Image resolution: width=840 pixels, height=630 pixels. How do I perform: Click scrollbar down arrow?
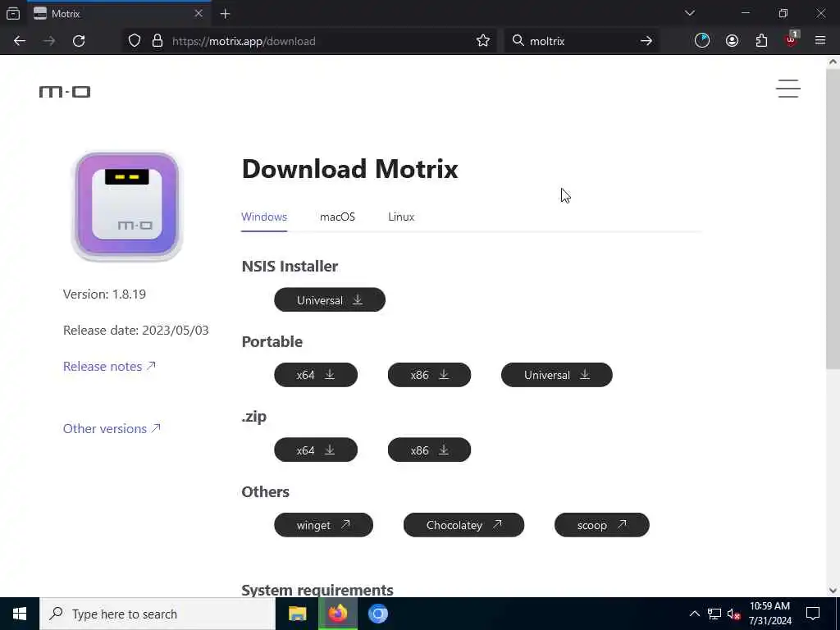tap(833, 591)
